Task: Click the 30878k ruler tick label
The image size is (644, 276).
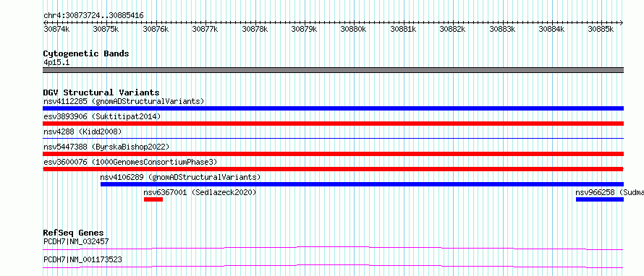Action: click(x=255, y=29)
